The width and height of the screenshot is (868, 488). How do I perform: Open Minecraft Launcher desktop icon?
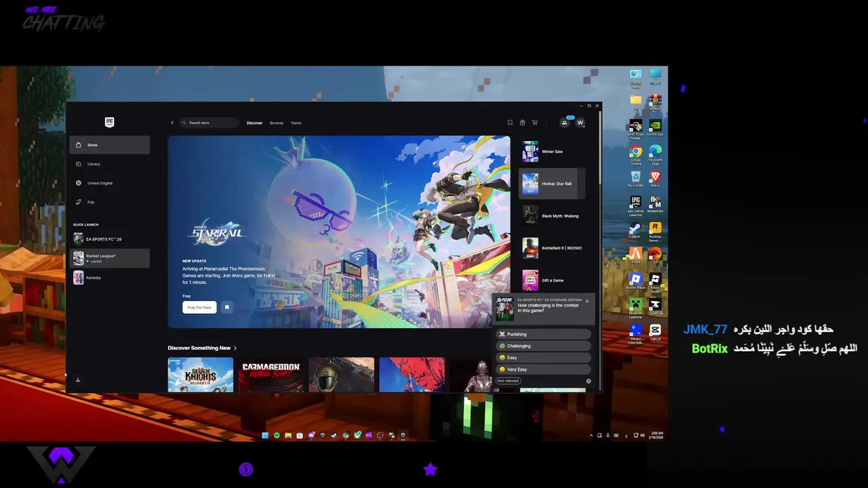click(x=635, y=308)
